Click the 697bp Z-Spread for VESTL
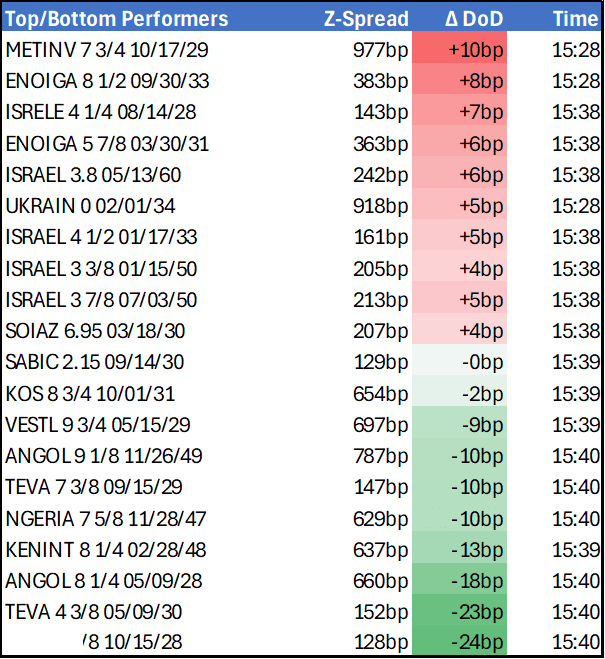This screenshot has width=605, height=659. click(x=381, y=424)
